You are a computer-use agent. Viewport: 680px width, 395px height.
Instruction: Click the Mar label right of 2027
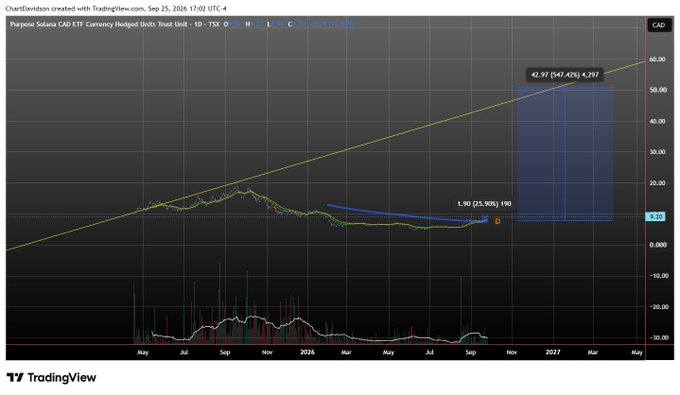pos(592,353)
